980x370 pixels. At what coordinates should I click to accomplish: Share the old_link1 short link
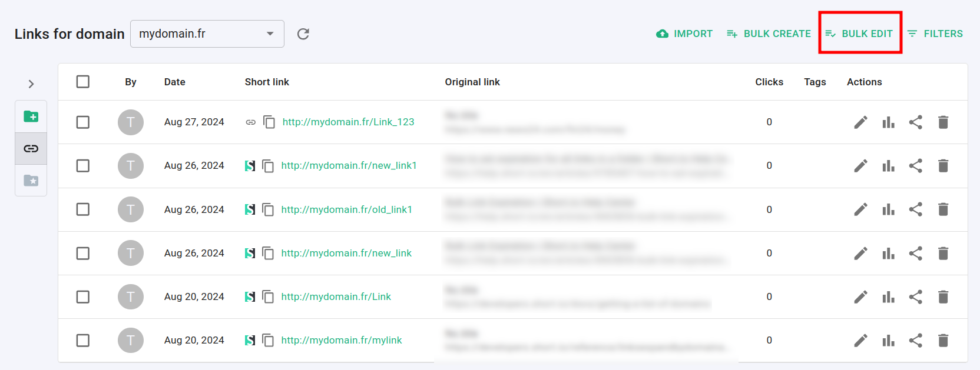tap(915, 209)
